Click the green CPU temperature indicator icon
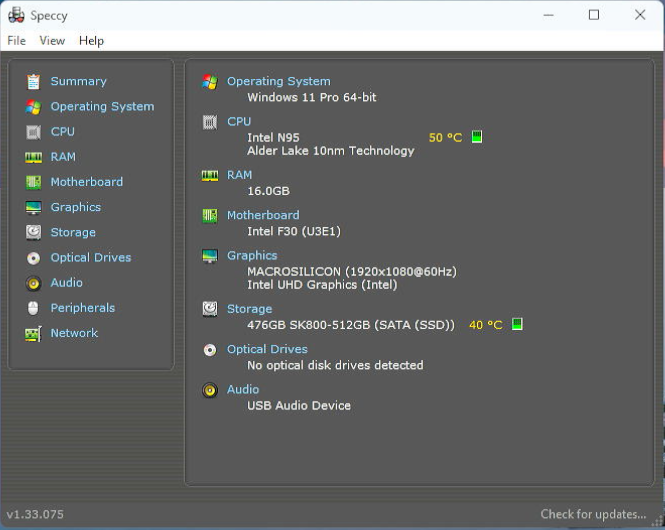Viewport: 665px width, 530px height. 477,137
